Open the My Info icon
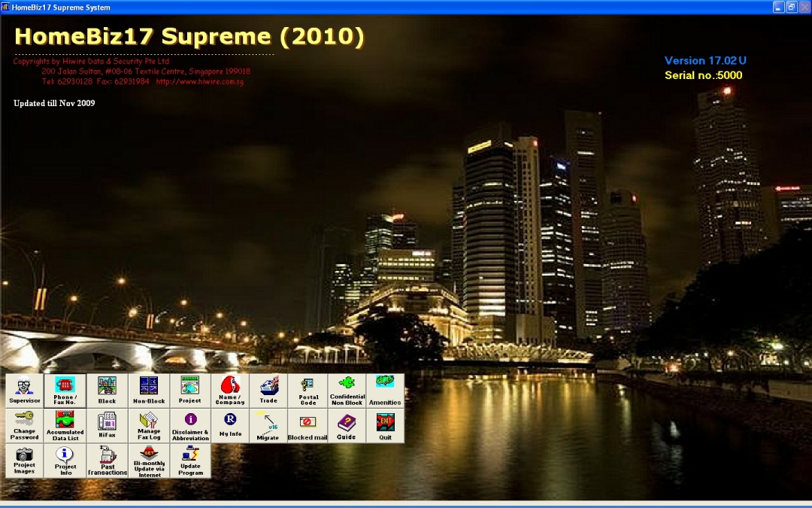 230,425
